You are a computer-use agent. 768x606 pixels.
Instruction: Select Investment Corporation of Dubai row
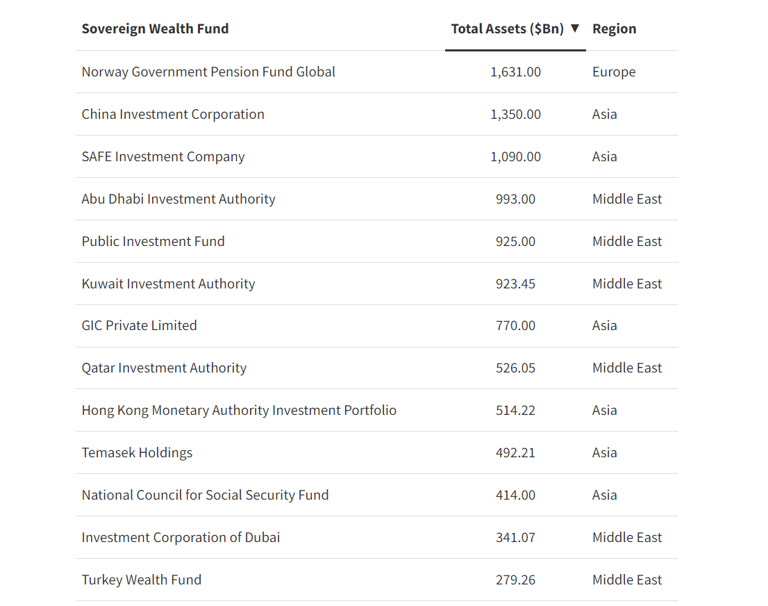[x=377, y=537]
